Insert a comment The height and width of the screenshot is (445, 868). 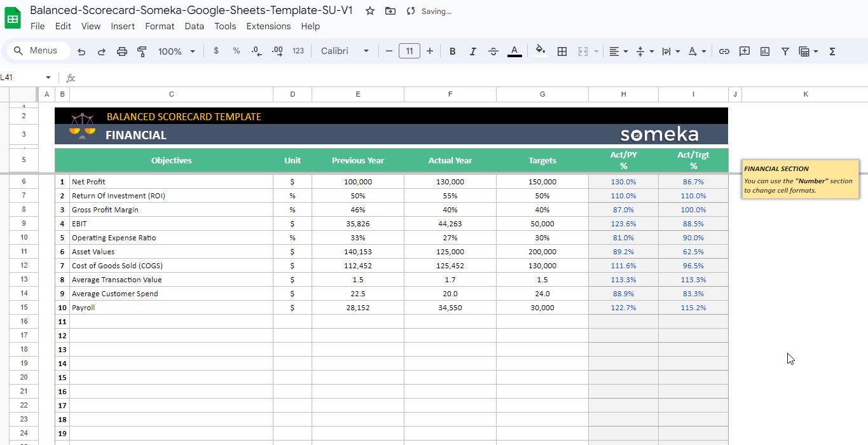(x=744, y=51)
